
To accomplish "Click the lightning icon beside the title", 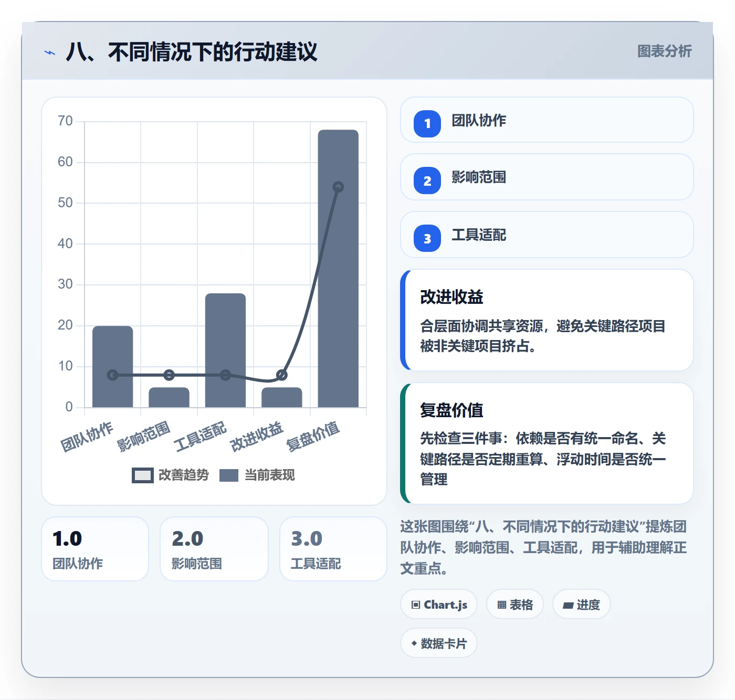I will [50, 52].
